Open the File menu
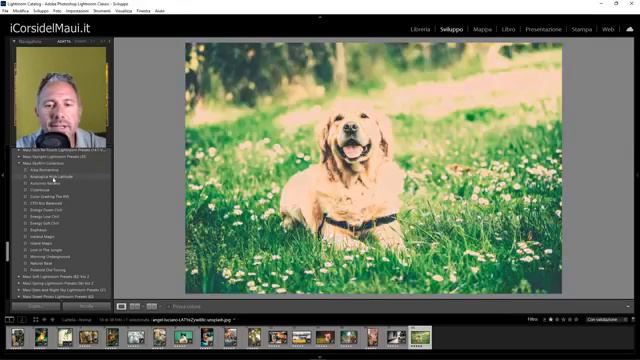This screenshot has height=360, width=640. 5,11
